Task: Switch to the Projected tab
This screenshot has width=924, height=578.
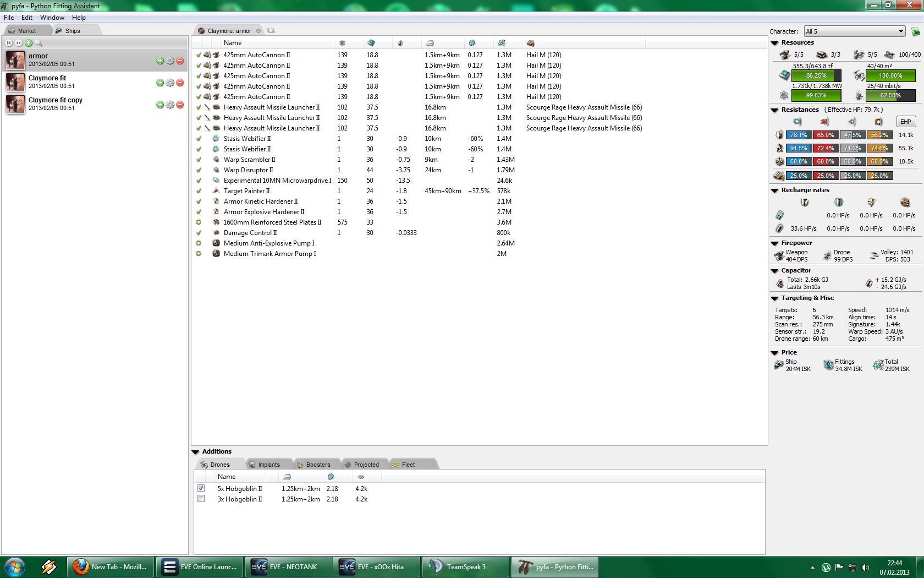Action: [366, 465]
